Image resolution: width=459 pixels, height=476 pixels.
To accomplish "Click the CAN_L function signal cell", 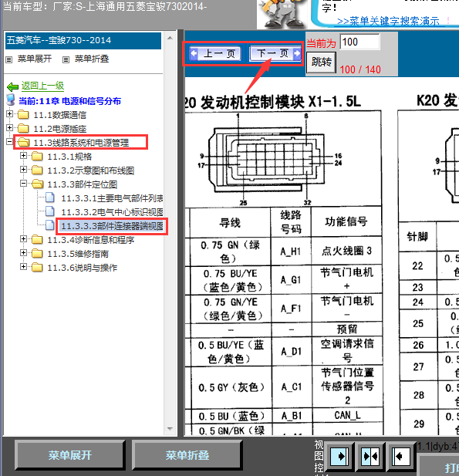I will [x=347, y=415].
